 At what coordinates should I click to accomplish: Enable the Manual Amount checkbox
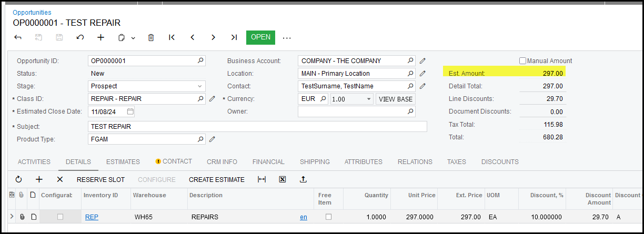click(522, 61)
